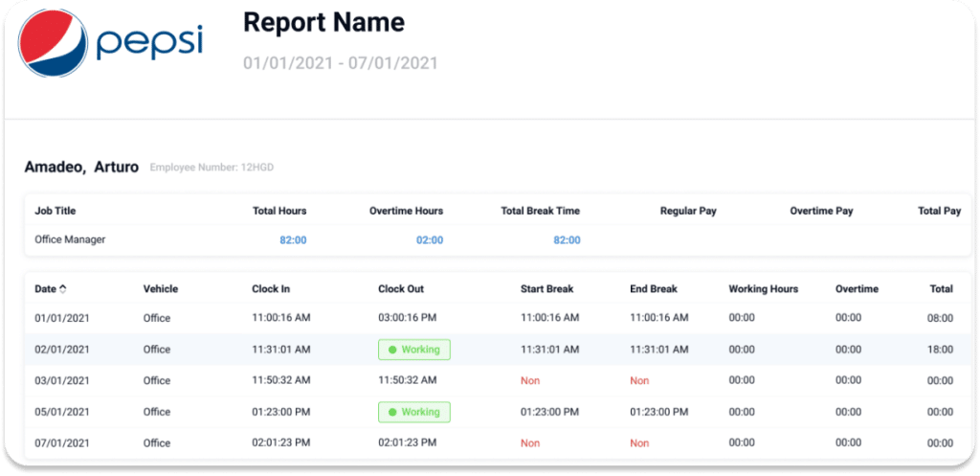Click Start Break 01:23:00 PM cell
This screenshot has height=476, width=980.
(x=550, y=412)
